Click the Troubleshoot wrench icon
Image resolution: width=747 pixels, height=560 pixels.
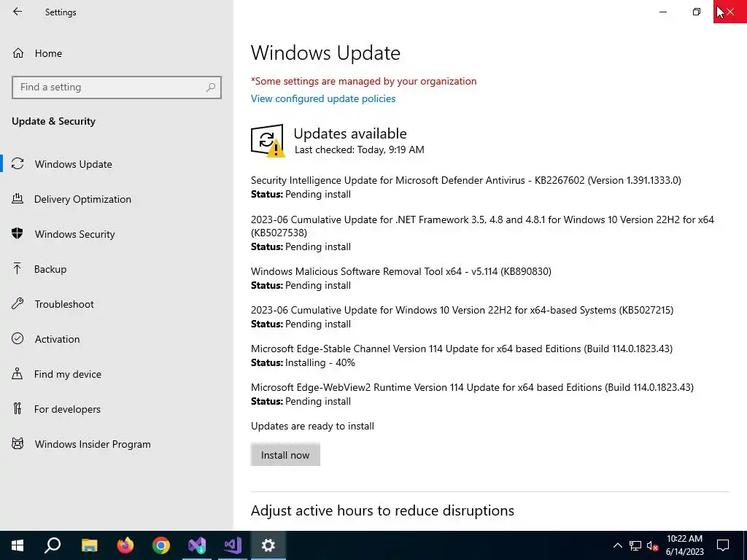click(x=18, y=304)
